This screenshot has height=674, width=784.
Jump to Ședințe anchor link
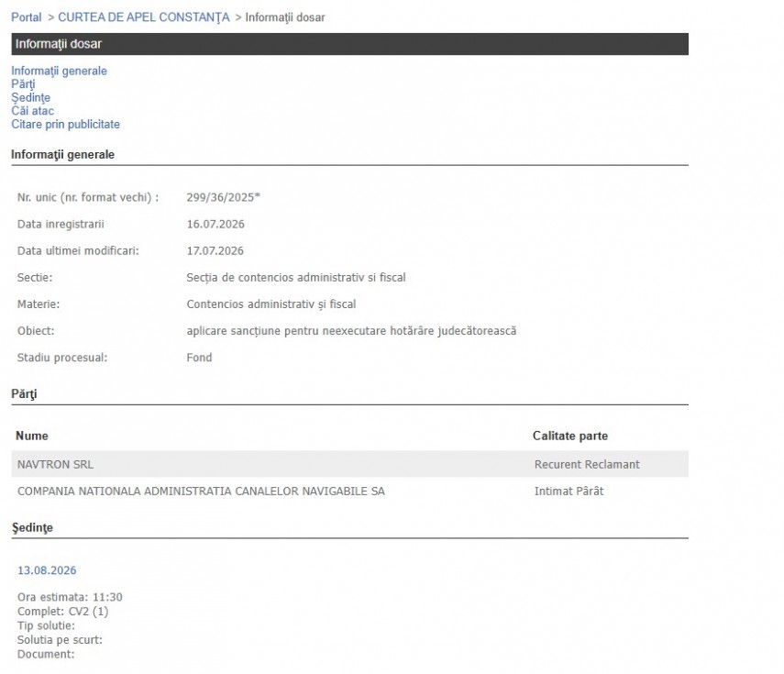tap(30, 97)
